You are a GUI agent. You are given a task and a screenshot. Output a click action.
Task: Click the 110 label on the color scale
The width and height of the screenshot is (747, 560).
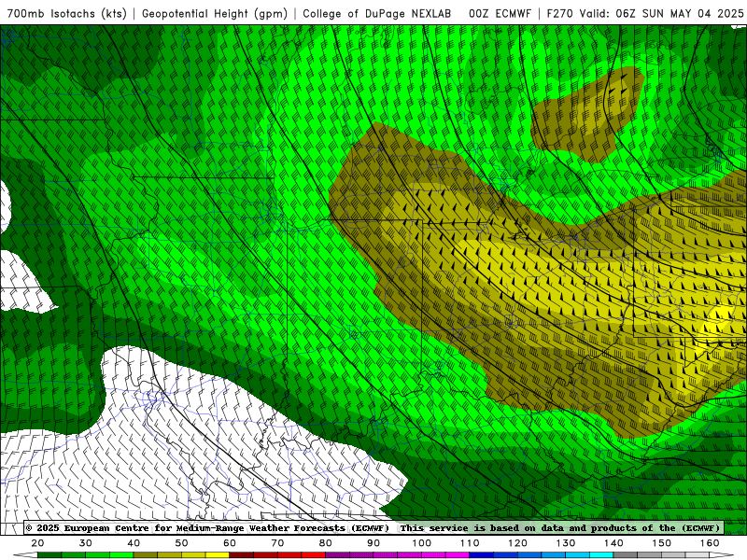coord(470,543)
